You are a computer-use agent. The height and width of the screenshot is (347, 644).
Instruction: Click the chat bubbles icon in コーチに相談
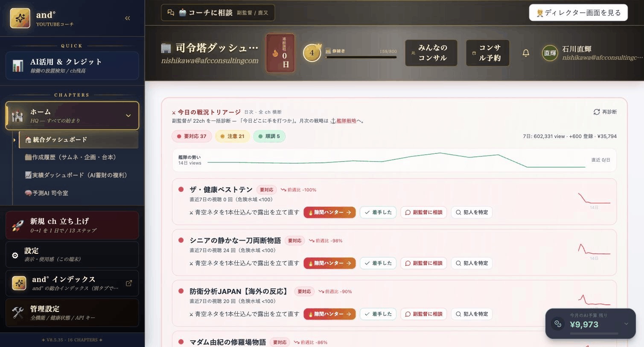pos(171,12)
